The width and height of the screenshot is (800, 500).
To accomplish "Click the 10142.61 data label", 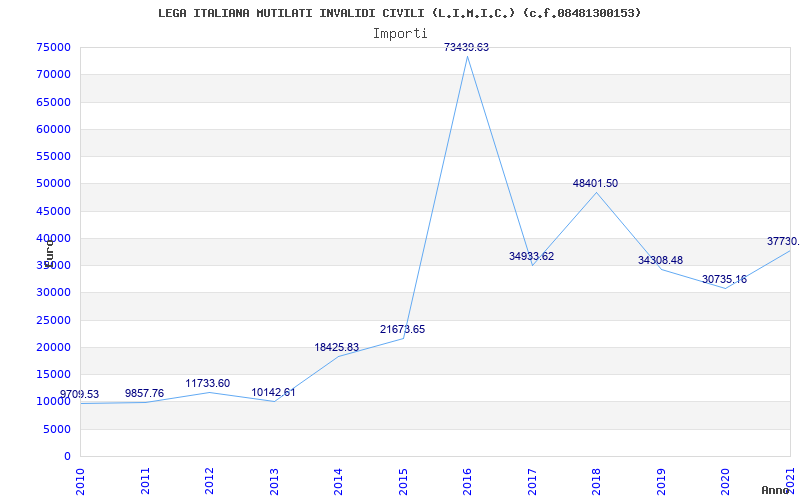I will pos(273,393).
